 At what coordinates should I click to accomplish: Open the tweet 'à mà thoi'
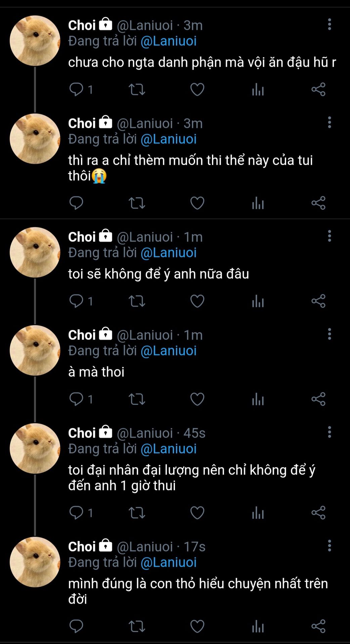pyautogui.click(x=96, y=372)
